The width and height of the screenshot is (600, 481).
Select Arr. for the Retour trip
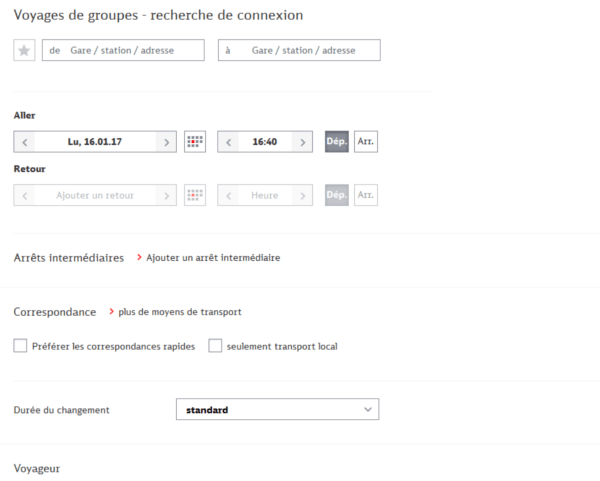366,195
